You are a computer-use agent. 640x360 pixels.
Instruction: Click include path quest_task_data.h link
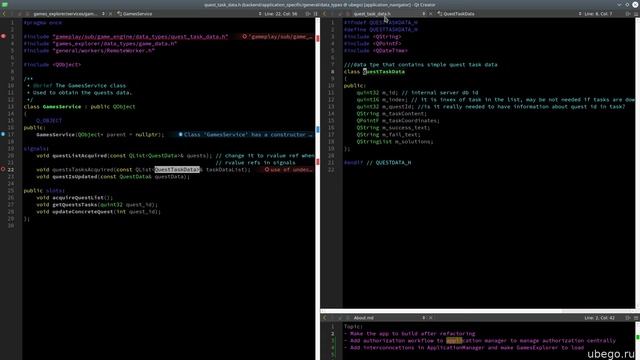140,37
